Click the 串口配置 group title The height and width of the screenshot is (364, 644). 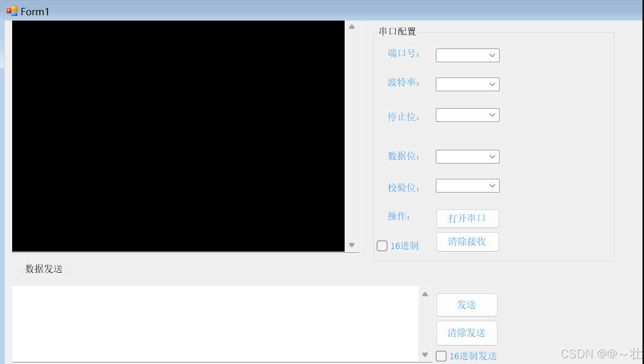click(x=397, y=32)
